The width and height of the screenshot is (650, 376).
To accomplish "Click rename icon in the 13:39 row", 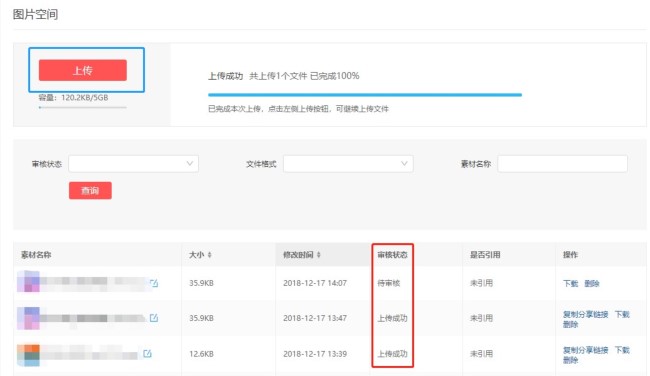I will [x=147, y=354].
